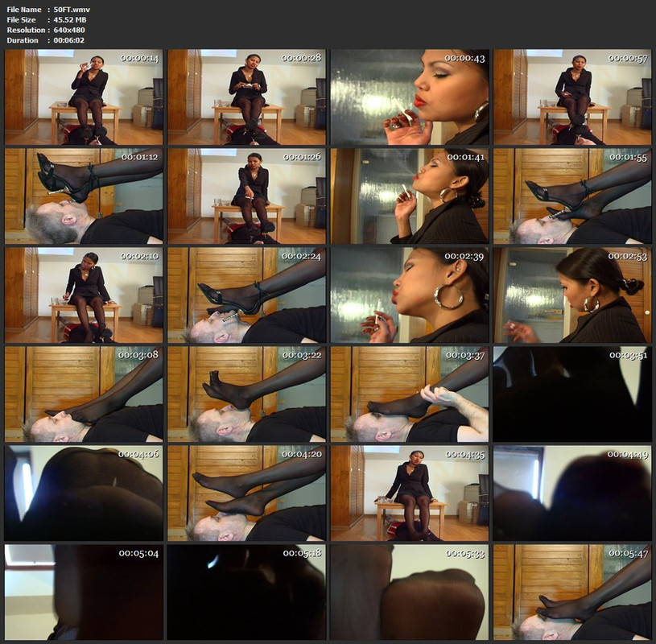Screen dimensions: 656x644
Task: Select the file name value 50FT.wmv
Action: tap(72, 9)
